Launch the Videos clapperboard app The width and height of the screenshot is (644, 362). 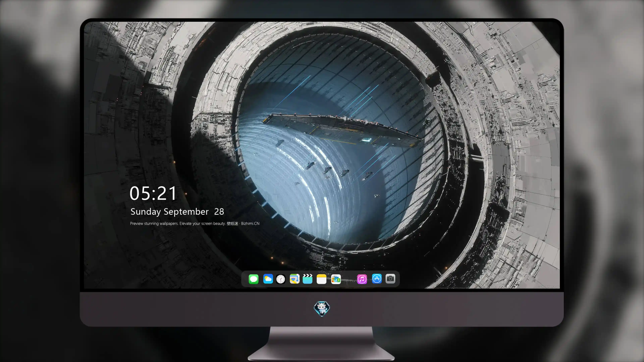(x=308, y=279)
